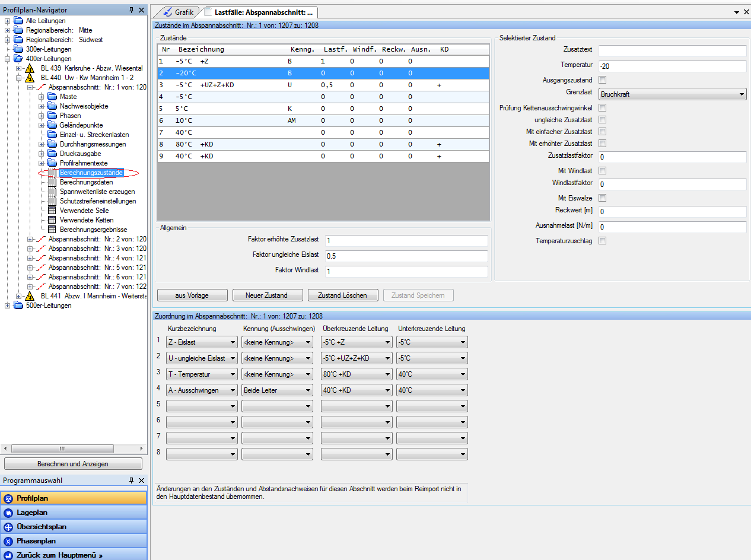This screenshot has width=751, height=560.
Task: Click into the Zusatztext input field
Action: pos(672,51)
